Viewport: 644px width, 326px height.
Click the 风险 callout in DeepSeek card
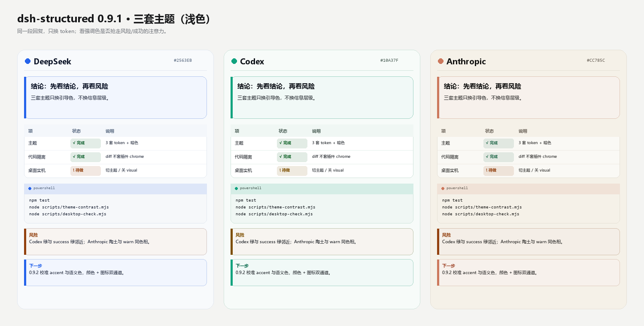coord(115,241)
